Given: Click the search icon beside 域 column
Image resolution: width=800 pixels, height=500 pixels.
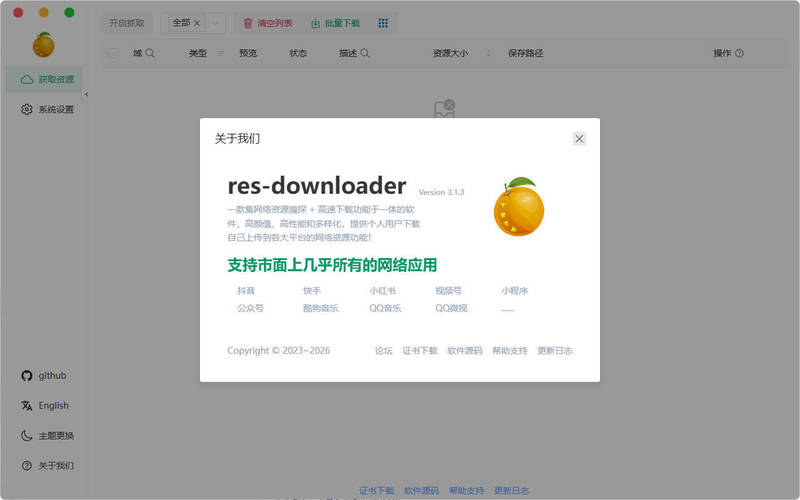Looking at the screenshot, I should point(150,53).
